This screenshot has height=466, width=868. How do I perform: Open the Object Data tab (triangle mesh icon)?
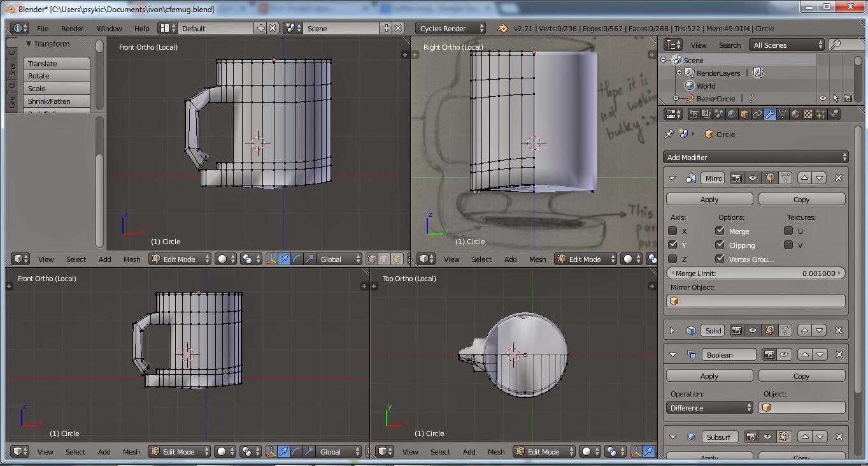pos(783,114)
